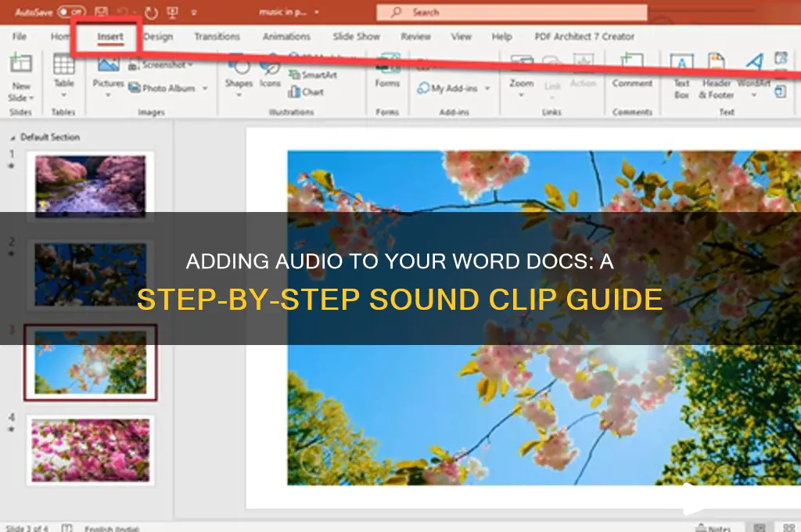Screen dimensions: 801x532
Task: Toggle the AutoSave switch
Action: (x=71, y=12)
